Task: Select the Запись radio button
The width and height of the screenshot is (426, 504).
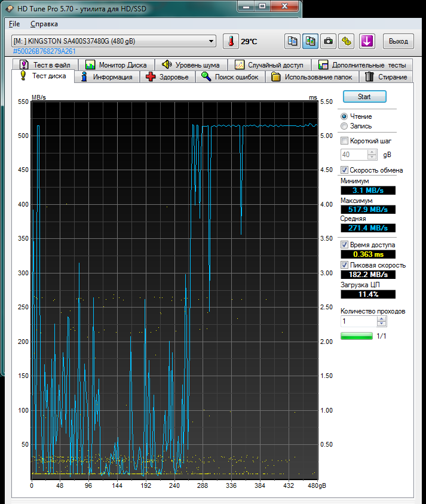Action: coord(344,126)
